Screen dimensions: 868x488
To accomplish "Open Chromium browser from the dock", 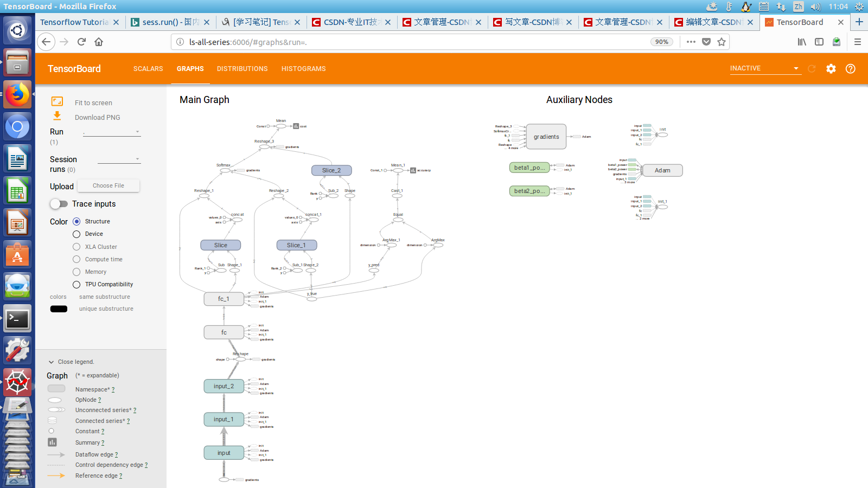I will (17, 127).
